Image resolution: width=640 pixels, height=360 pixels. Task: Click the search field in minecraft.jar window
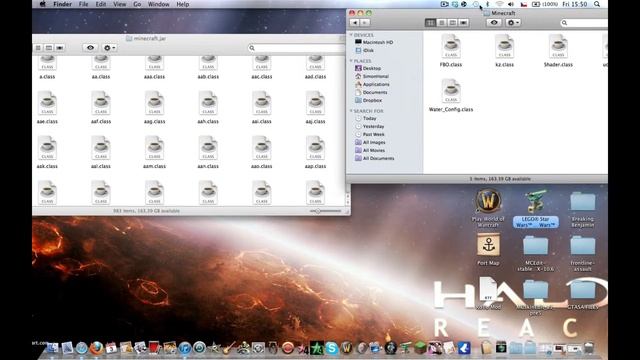click(x=296, y=48)
